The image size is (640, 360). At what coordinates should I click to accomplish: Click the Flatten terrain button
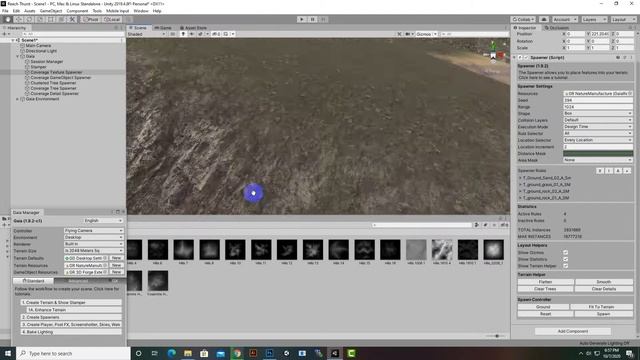pyautogui.click(x=545, y=282)
